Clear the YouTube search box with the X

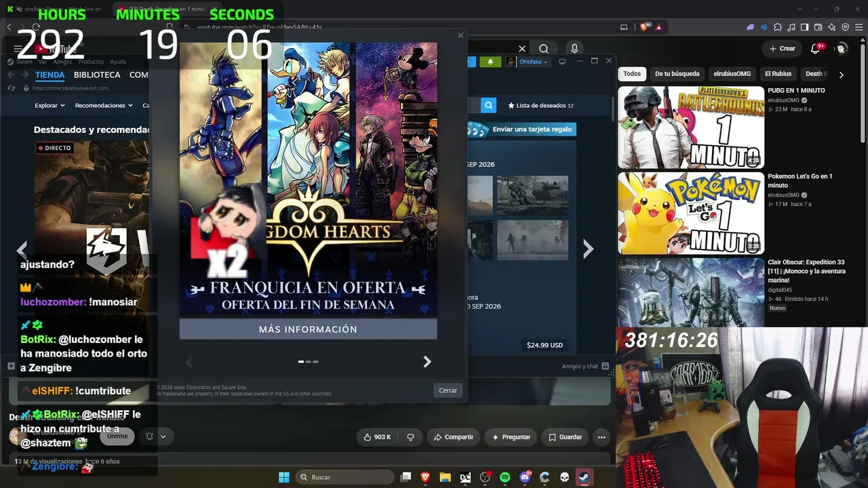(x=522, y=49)
